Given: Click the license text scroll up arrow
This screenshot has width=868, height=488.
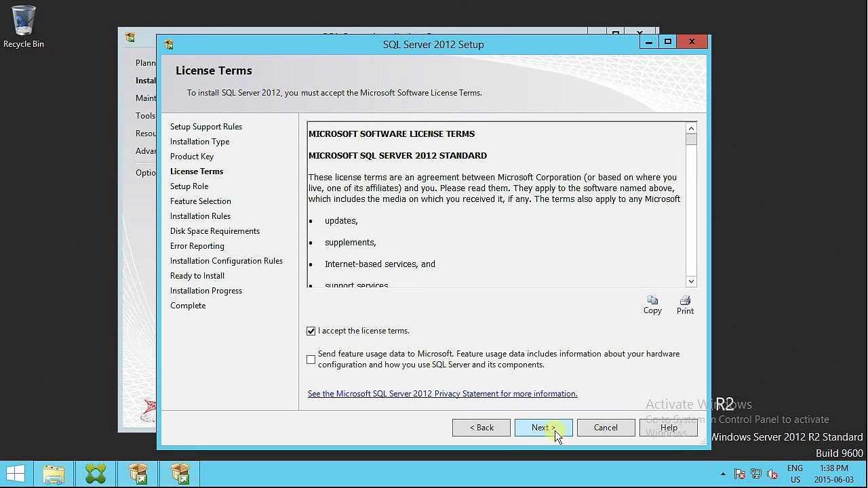Looking at the screenshot, I should pyautogui.click(x=691, y=128).
